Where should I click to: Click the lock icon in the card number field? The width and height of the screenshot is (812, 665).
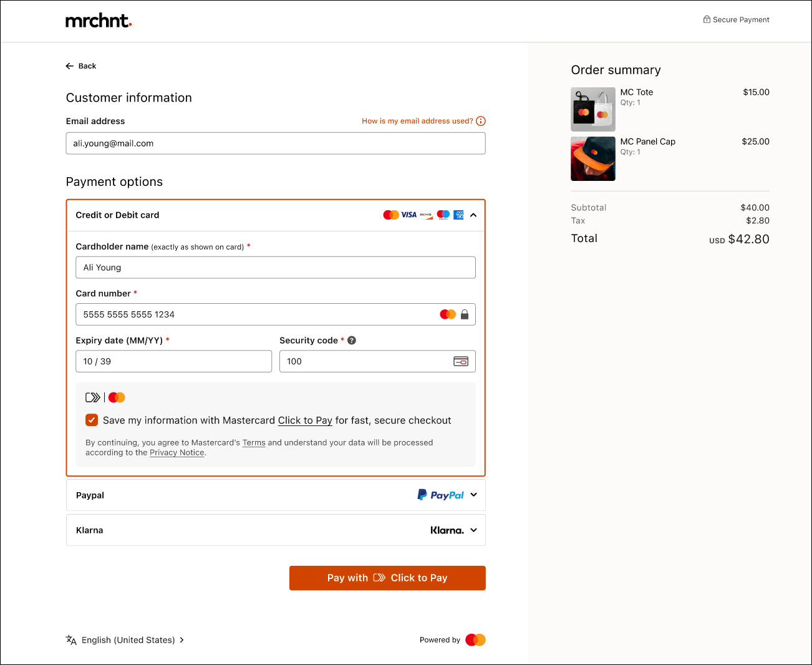tap(465, 314)
